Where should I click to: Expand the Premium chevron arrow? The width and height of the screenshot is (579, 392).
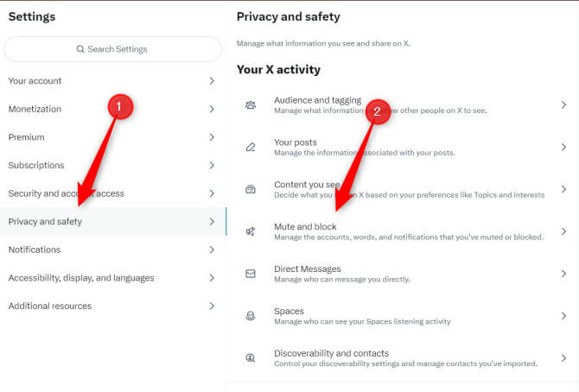[212, 137]
